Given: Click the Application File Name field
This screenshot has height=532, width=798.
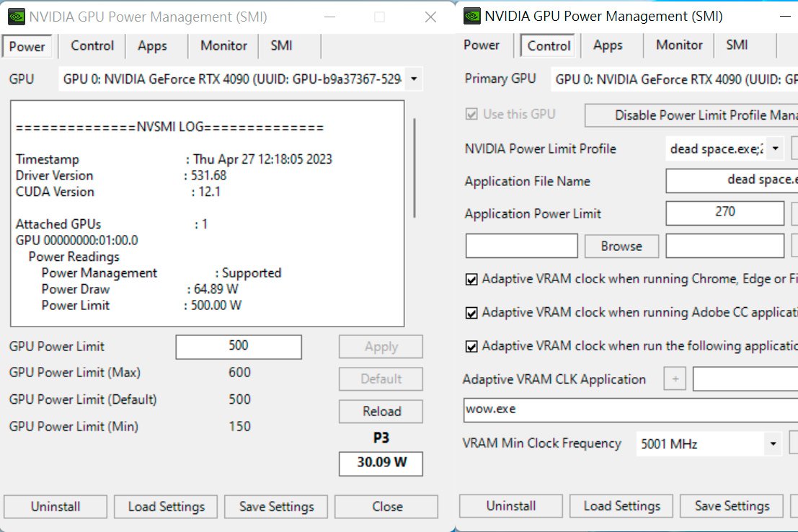Looking at the screenshot, I should click(x=732, y=181).
